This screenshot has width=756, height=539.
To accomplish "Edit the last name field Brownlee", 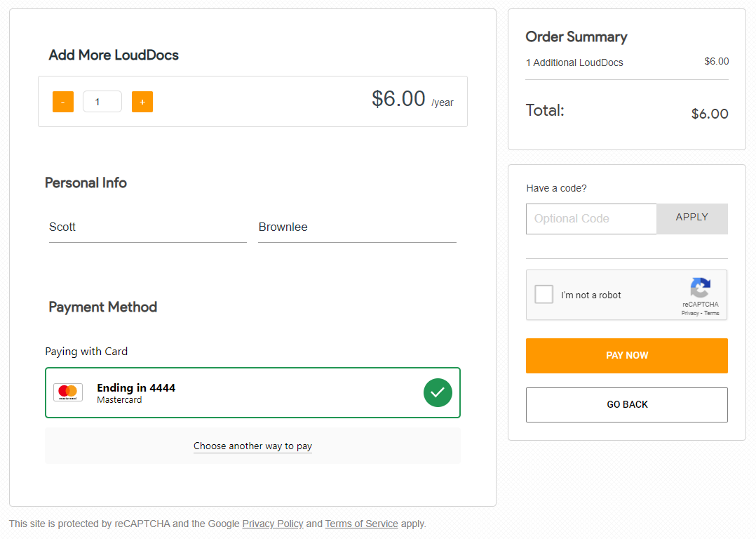I will click(x=357, y=227).
